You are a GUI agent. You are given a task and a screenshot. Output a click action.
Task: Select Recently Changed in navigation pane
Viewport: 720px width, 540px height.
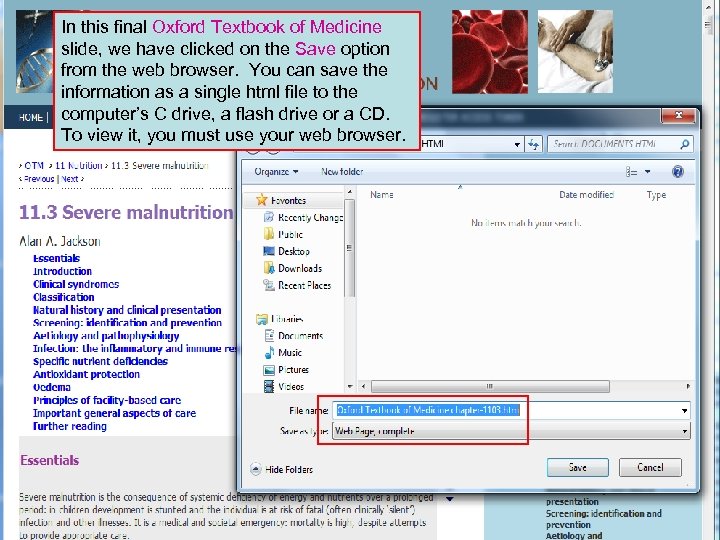(x=303, y=218)
